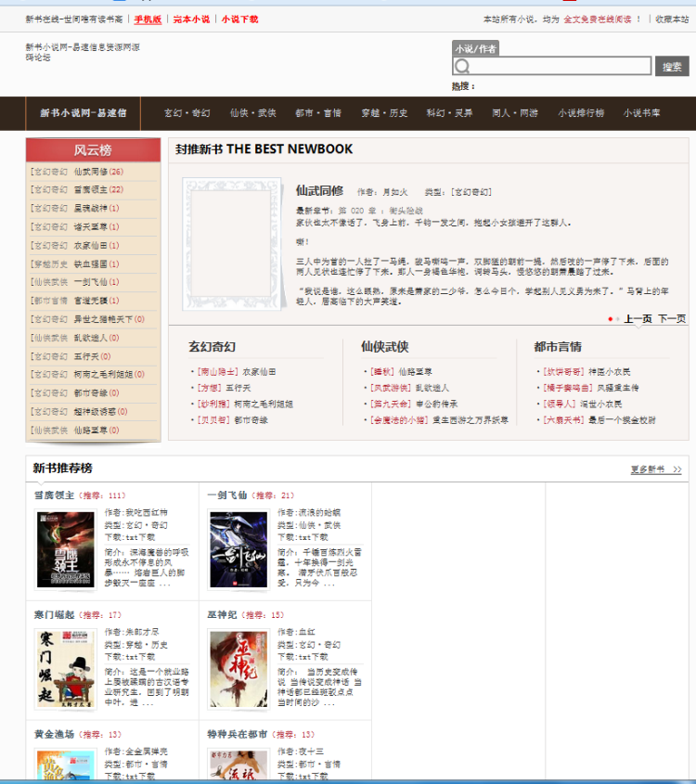The width and height of the screenshot is (696, 784).
Task: Open [睡秋] 仙路至尊 link
Action: click(401, 372)
